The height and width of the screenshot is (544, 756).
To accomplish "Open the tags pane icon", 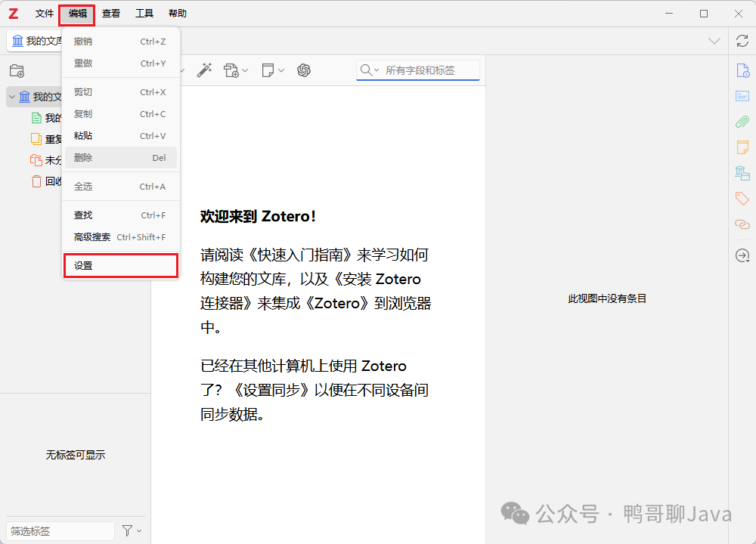I will pos(742,198).
